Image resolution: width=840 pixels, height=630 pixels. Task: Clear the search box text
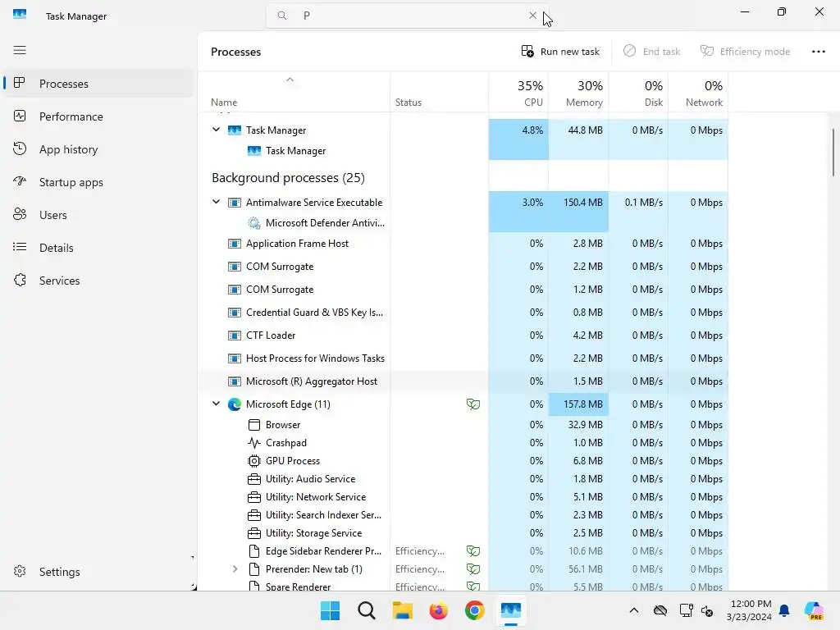point(532,16)
